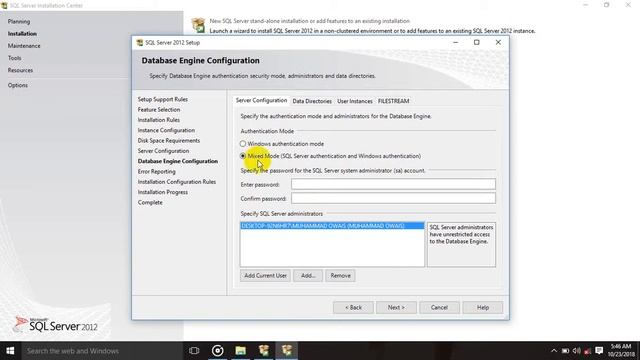Switch to the active SQL Server setup taskbar icon

pyautogui.click(x=287, y=351)
